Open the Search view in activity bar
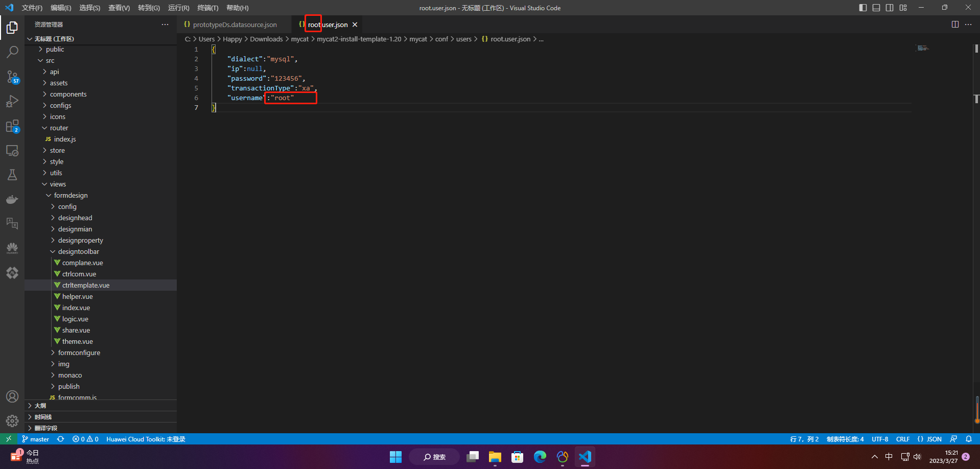 (x=12, y=52)
